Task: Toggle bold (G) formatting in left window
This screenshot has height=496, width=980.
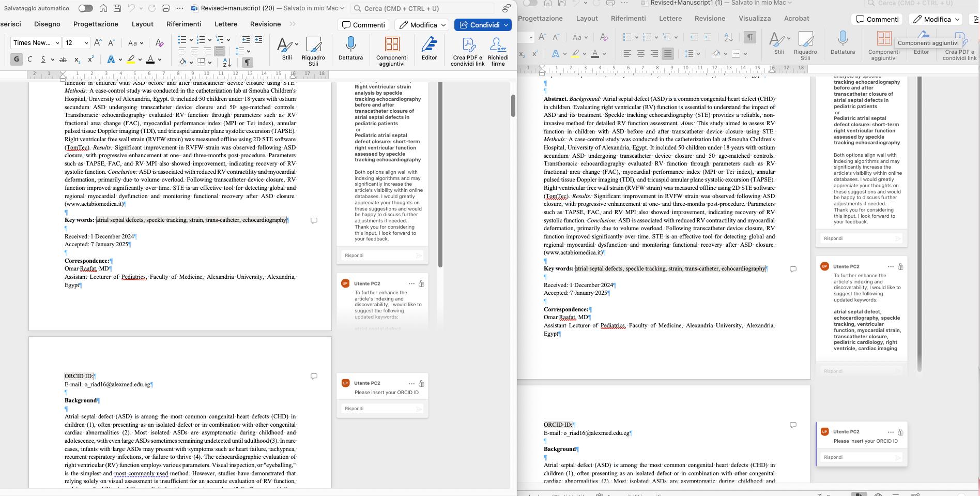Action: 17,59
